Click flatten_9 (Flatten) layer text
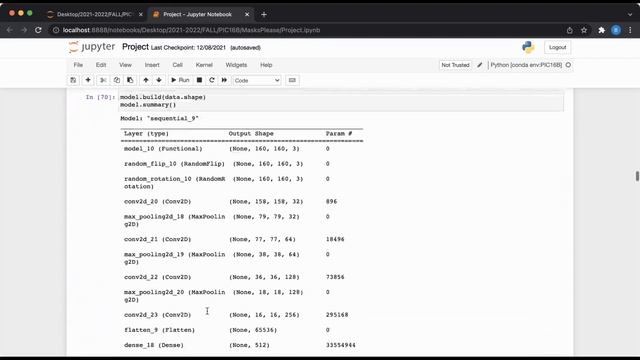Viewport: 640px width, 360px height. coord(159,330)
